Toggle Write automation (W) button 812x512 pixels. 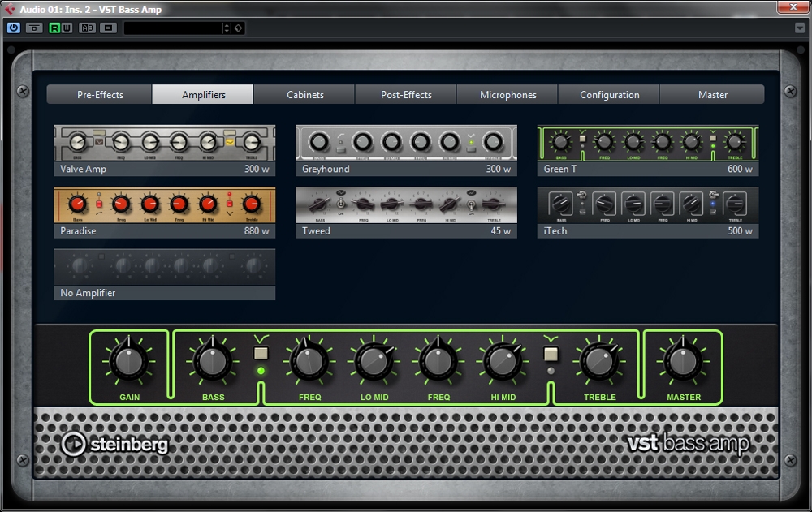pos(67,28)
